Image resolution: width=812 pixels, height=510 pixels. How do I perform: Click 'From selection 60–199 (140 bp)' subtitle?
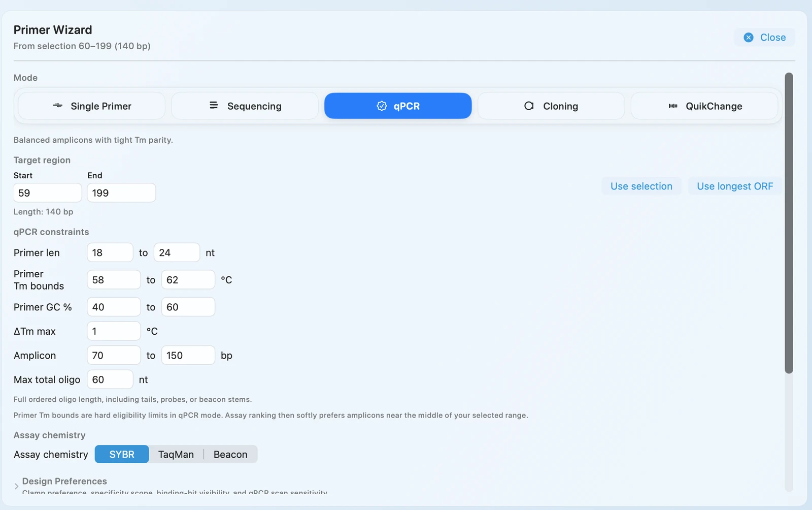[82, 46]
